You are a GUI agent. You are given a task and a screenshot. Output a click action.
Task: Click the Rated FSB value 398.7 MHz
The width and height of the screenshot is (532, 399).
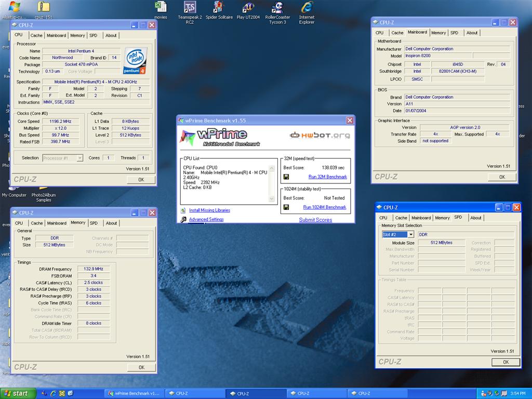pyautogui.click(x=60, y=142)
